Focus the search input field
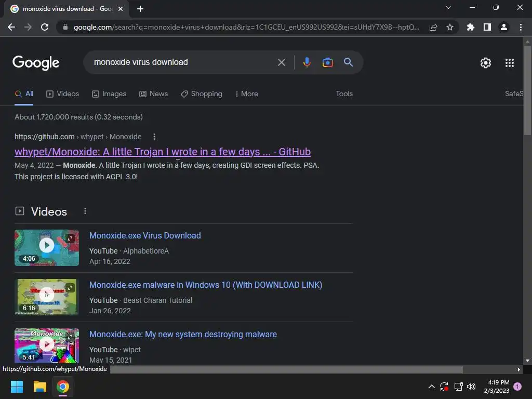Image resolution: width=532 pixels, height=399 pixels. point(183,62)
